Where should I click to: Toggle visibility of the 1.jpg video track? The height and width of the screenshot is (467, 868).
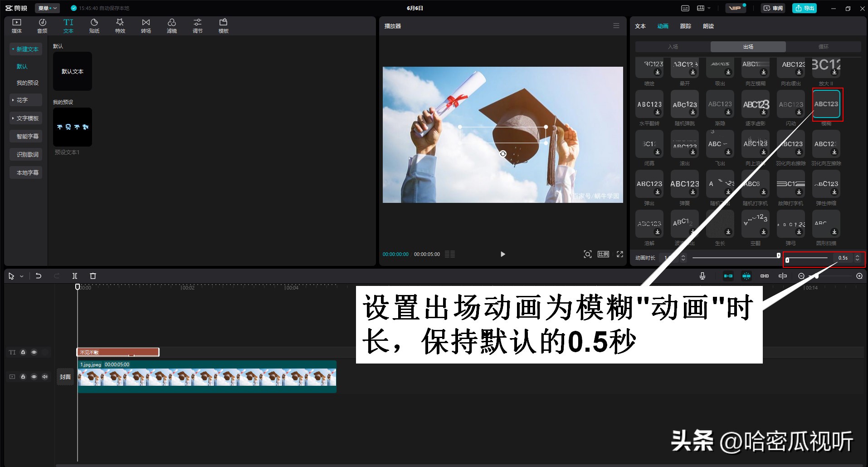34,377
